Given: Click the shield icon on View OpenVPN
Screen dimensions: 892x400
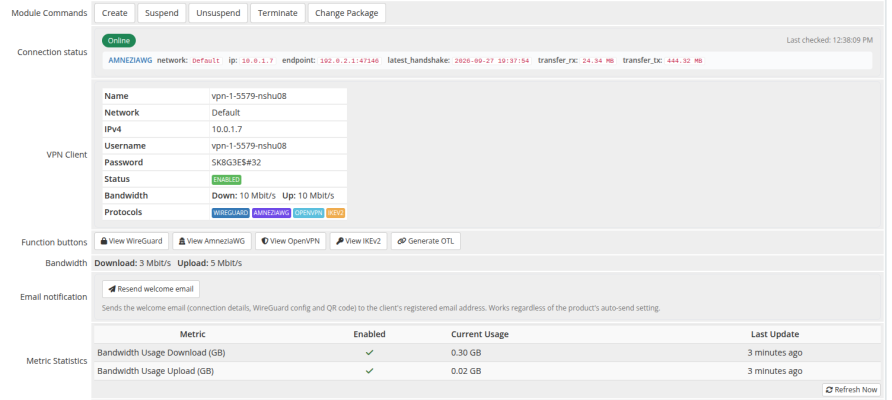Looking at the screenshot, I should coord(265,241).
